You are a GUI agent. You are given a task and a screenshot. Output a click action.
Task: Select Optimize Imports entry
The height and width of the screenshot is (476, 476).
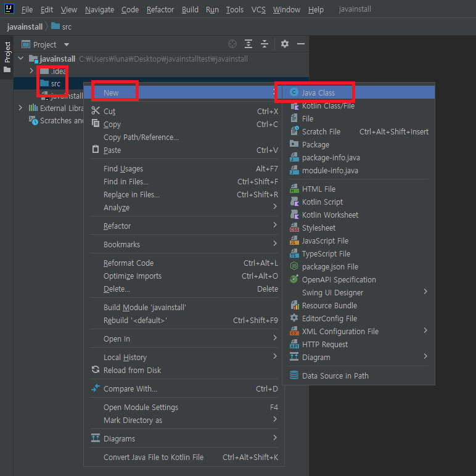(x=184, y=276)
